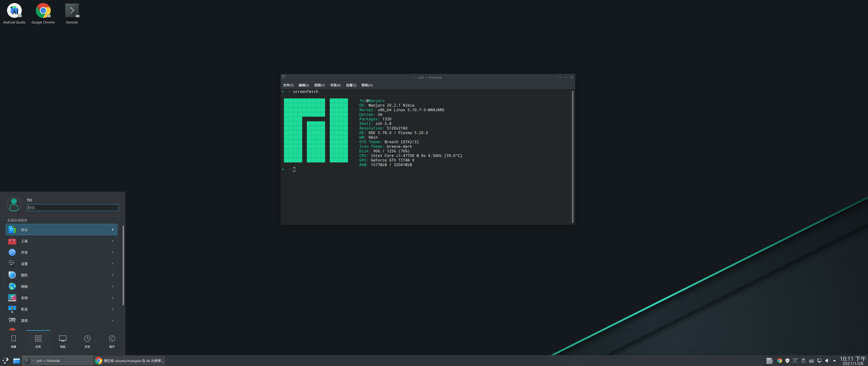This screenshot has height=366, width=868.
Task: Click the 'RAM: 1577MiB / 32041MiB' line
Action: (386, 165)
